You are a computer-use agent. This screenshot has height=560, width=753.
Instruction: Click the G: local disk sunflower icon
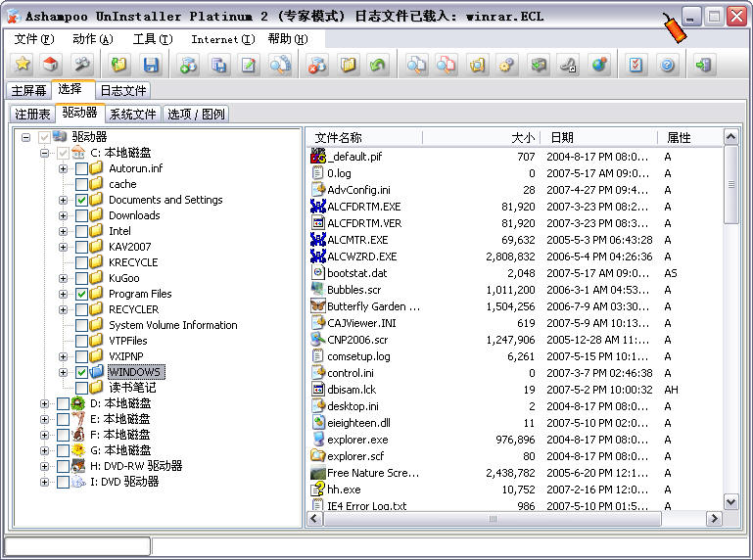pos(78,450)
